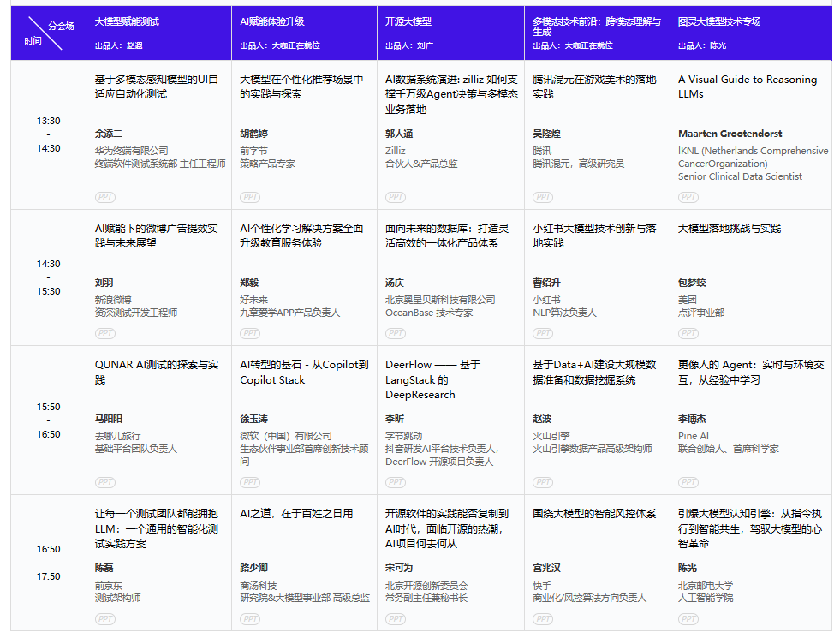The width and height of the screenshot is (840, 638).
Task: Click PPT icon under 宫兆汉 快手 session
Action: point(543,619)
